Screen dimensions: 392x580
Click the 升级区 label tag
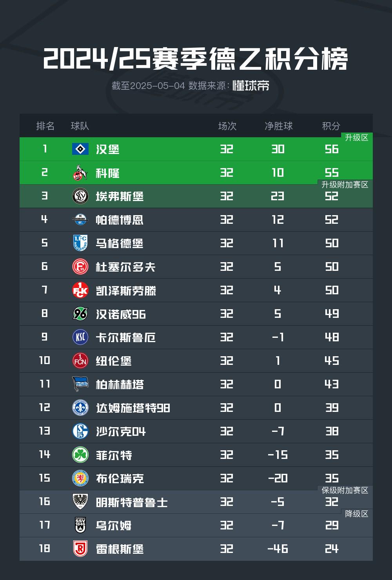tap(357, 138)
